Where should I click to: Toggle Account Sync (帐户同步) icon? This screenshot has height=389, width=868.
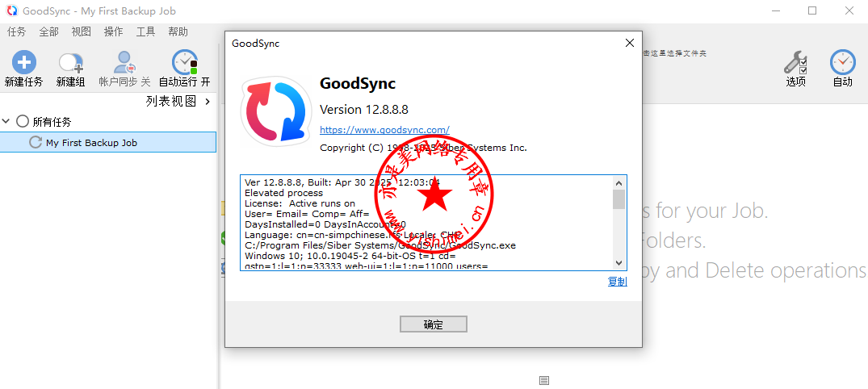click(x=124, y=63)
